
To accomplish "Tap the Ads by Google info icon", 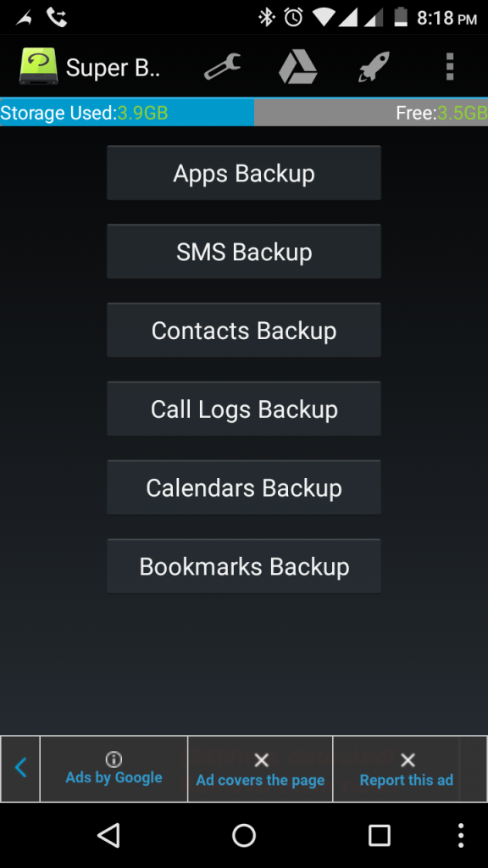I will [x=114, y=760].
